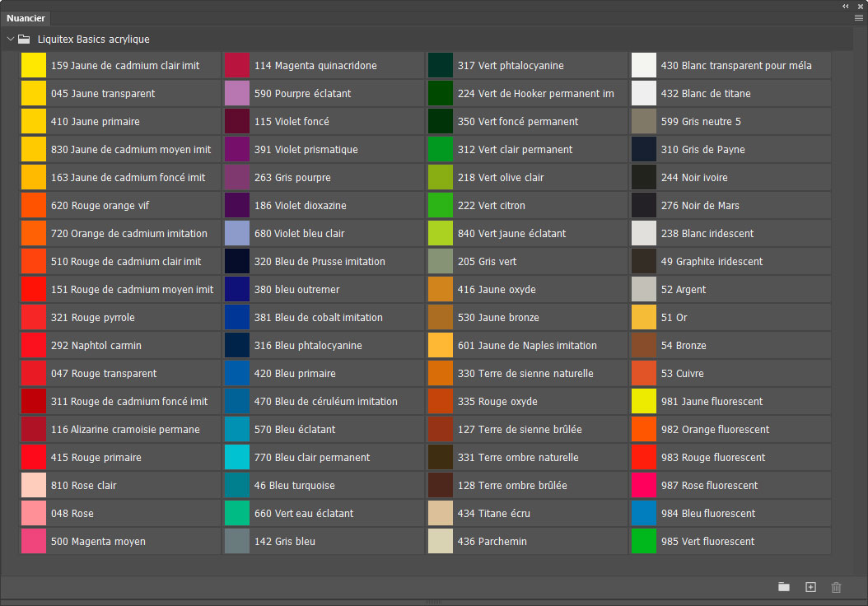868x606 pixels.
Task: Pick the 114 Magenta quinacridone color
Action: click(x=237, y=66)
